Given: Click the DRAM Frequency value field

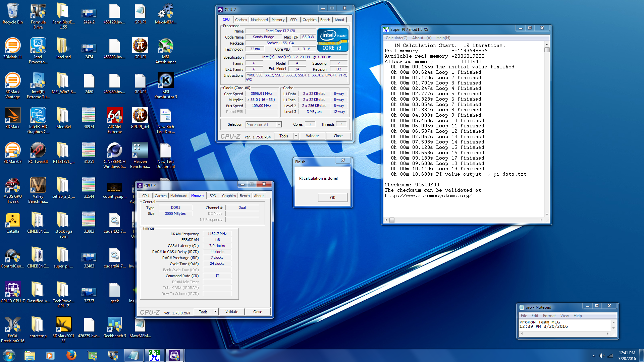Looking at the screenshot, I should click(217, 234).
